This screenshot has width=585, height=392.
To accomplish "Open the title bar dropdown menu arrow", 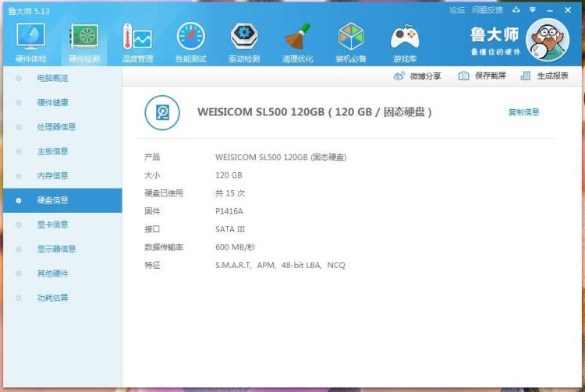I will (x=533, y=9).
